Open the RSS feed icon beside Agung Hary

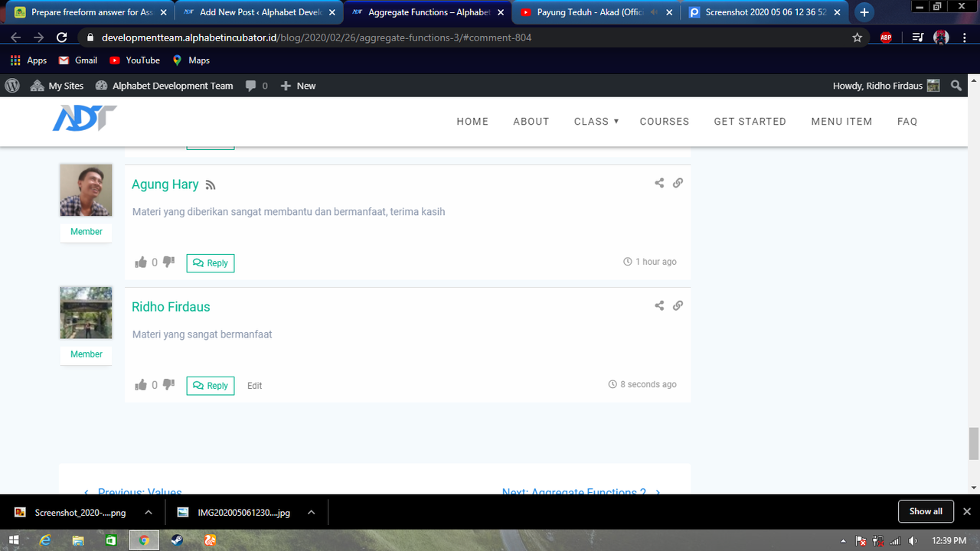click(211, 185)
